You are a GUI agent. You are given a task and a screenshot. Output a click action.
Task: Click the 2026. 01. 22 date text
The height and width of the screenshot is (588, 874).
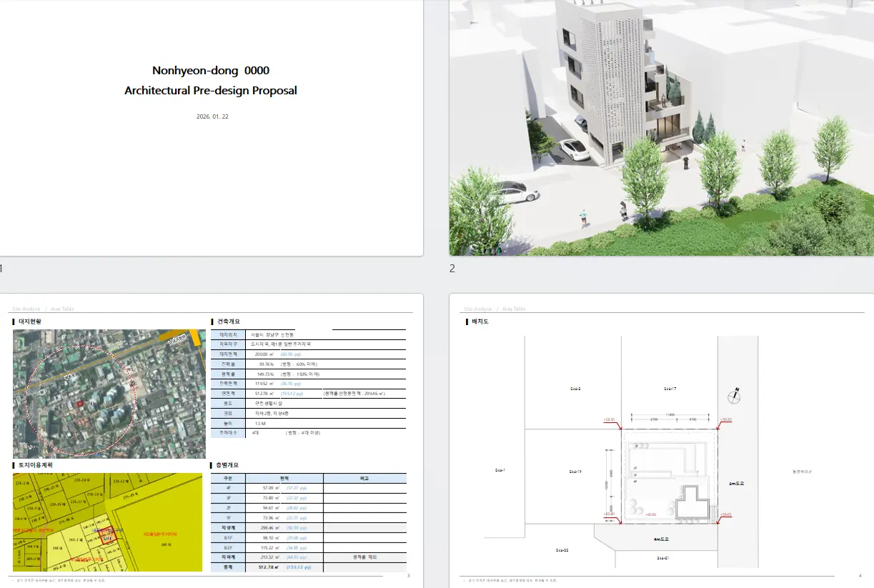coord(212,116)
